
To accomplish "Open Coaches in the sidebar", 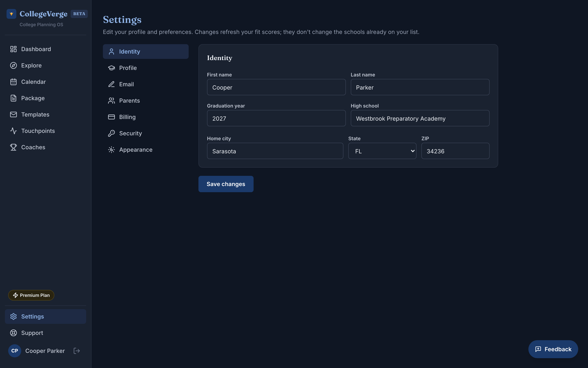I will tap(46, 147).
